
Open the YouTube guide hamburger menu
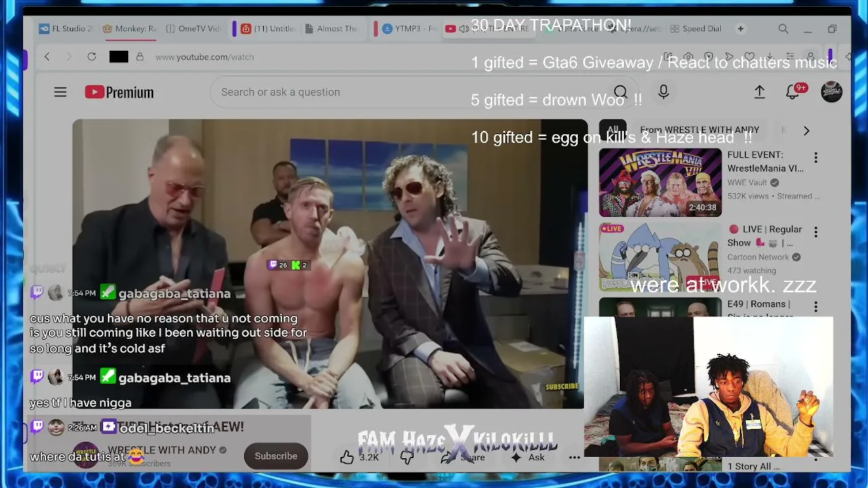(x=60, y=92)
